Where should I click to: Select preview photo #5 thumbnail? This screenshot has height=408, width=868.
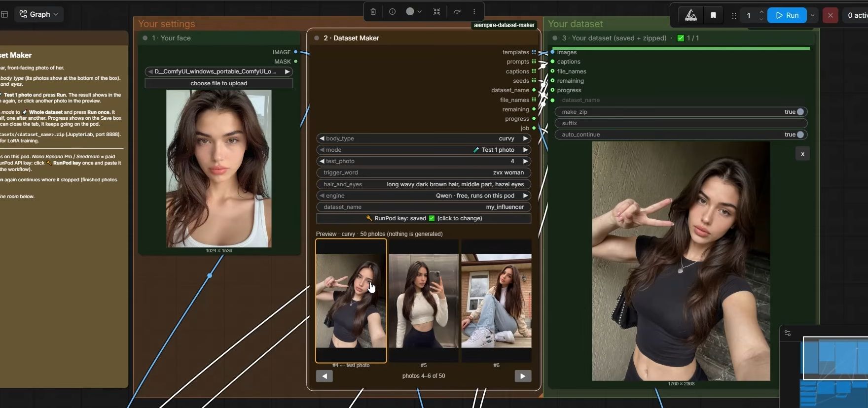(x=424, y=301)
